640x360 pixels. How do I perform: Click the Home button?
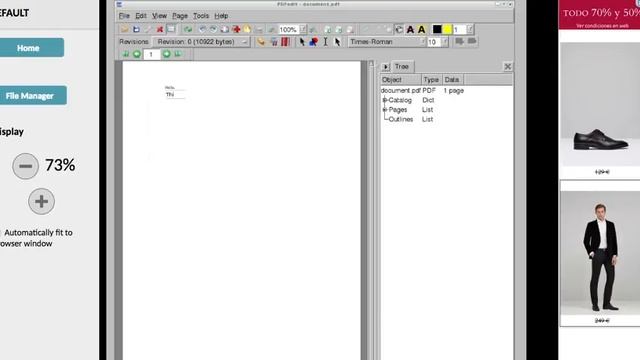29,48
